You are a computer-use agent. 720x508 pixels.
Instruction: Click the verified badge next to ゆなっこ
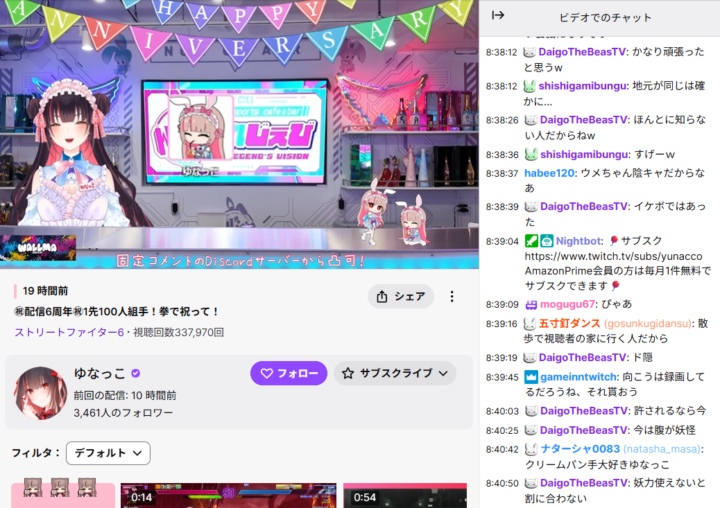(x=136, y=374)
